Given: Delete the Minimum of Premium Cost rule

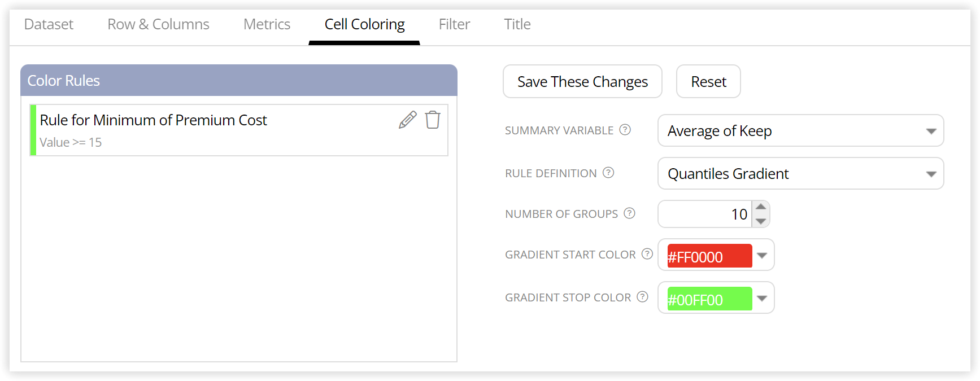Looking at the screenshot, I should 433,120.
